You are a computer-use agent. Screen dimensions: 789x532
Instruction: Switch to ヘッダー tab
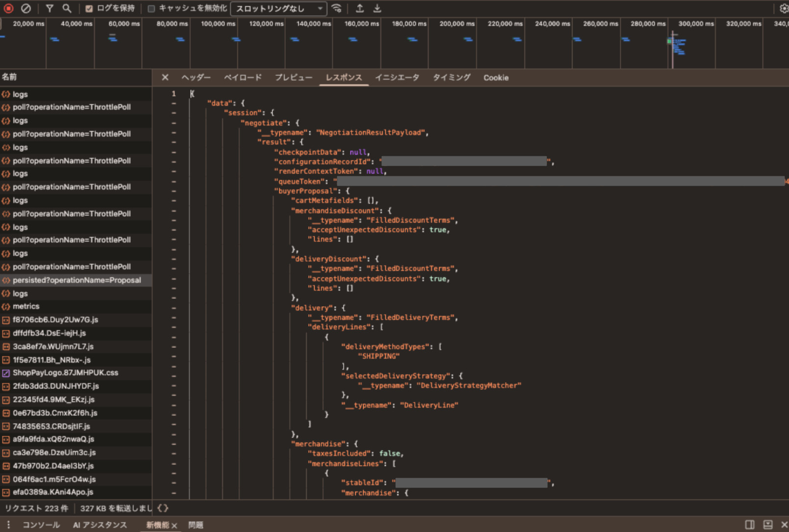(196, 77)
